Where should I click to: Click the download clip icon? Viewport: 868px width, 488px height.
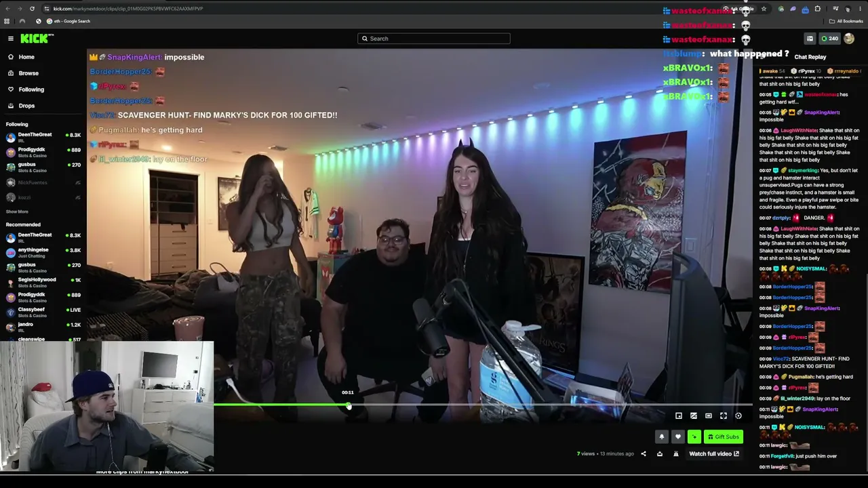(660, 454)
